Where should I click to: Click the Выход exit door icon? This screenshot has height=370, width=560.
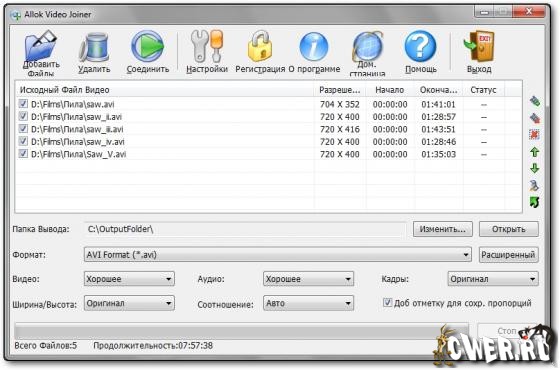479,46
